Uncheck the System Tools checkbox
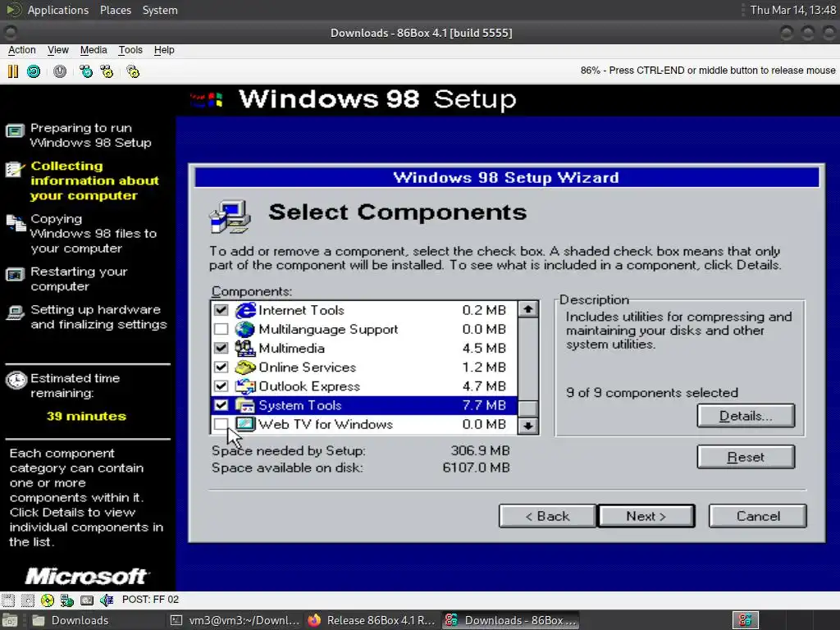 [221, 405]
